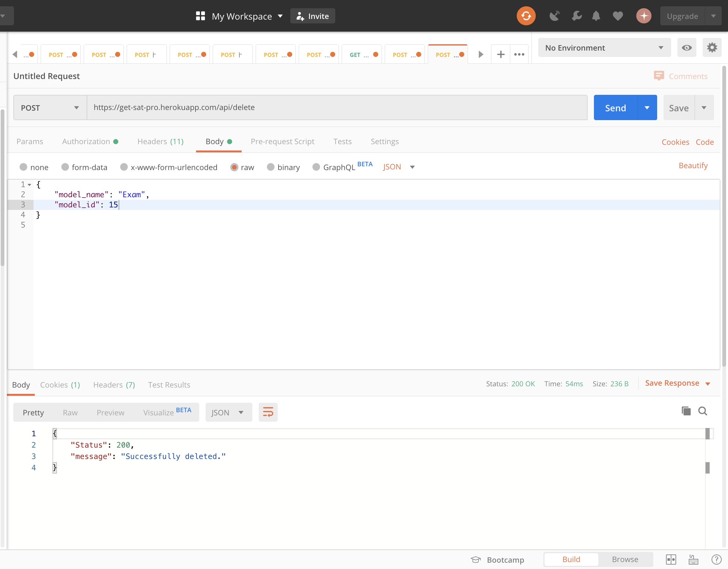Click the wrap text icon in response panel

[268, 413]
